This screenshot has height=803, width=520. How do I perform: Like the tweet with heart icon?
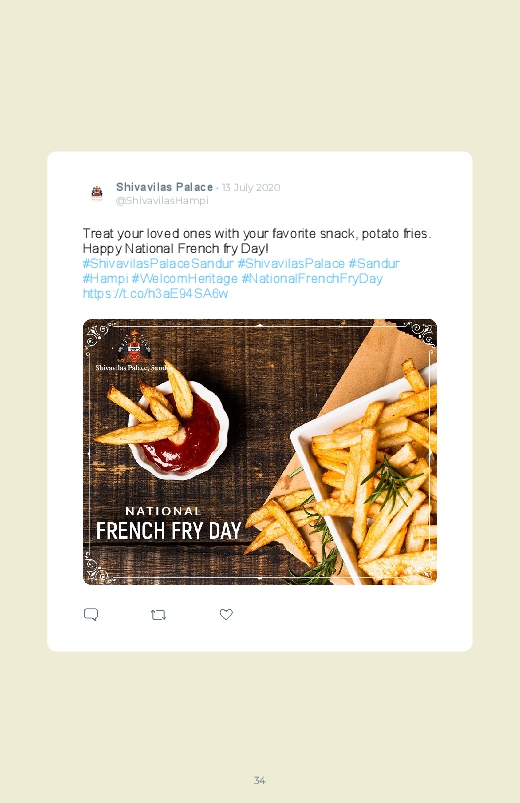[226, 614]
